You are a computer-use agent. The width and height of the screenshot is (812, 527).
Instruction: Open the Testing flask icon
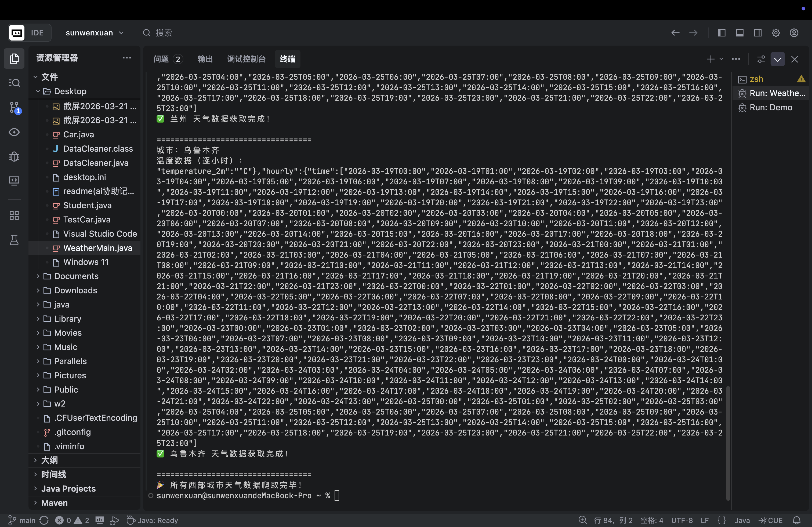pos(14,240)
